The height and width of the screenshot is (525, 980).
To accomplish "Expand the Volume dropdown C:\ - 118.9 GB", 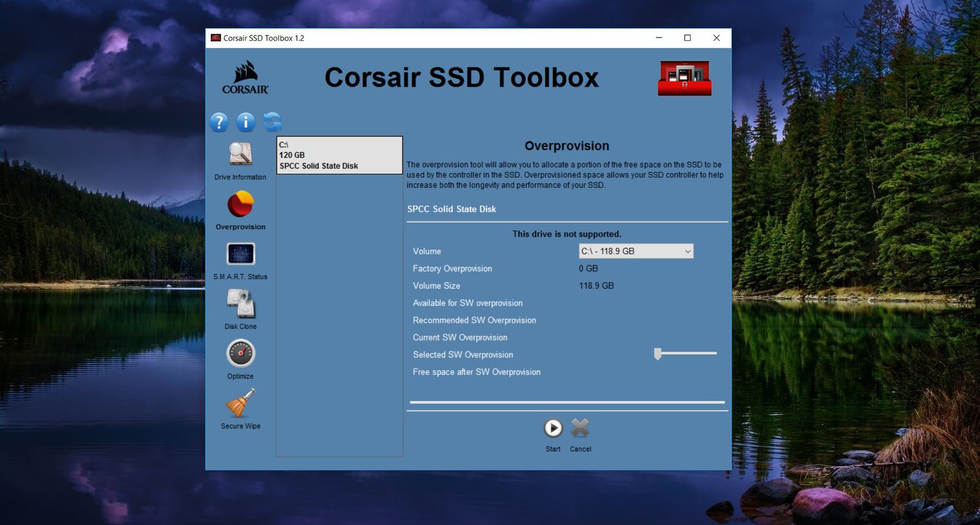I will click(x=636, y=251).
